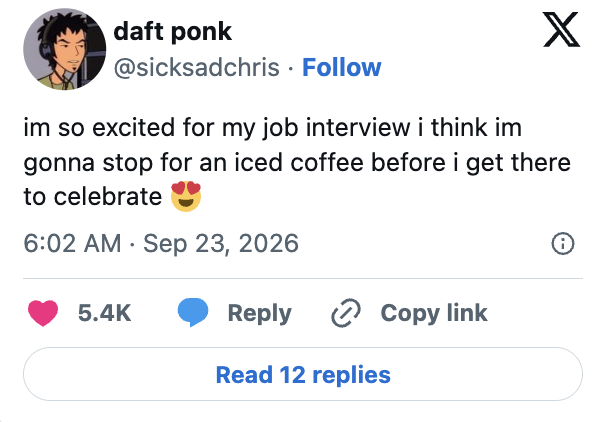Open the daft ponk display name
This screenshot has height=422, width=600.
pos(173,31)
